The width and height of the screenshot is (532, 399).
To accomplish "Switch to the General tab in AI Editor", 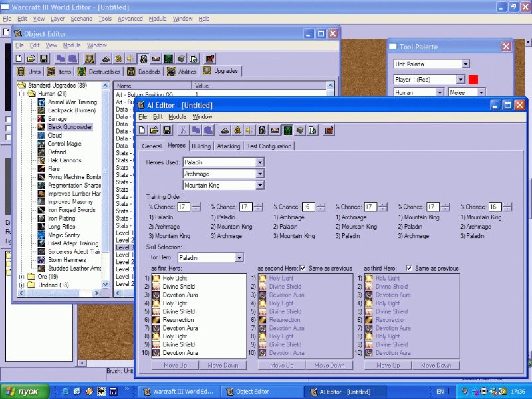I will [152, 146].
